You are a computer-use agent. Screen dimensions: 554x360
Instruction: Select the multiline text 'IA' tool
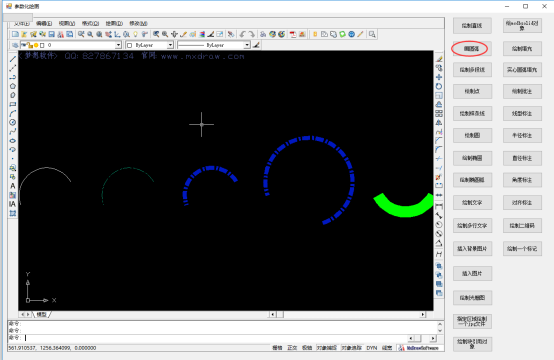point(13,204)
